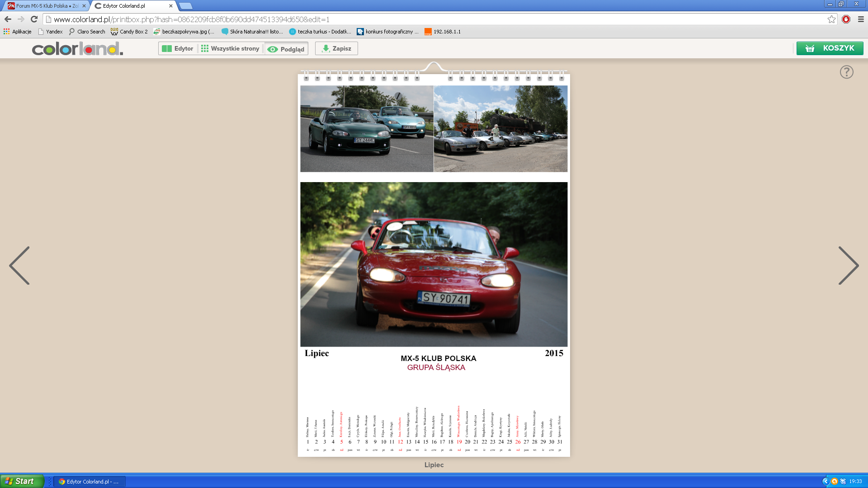Click the Lipiec caption below the page

[x=434, y=465]
